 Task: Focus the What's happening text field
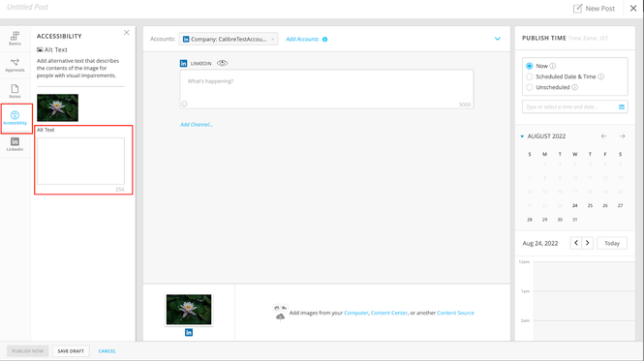coord(326,89)
